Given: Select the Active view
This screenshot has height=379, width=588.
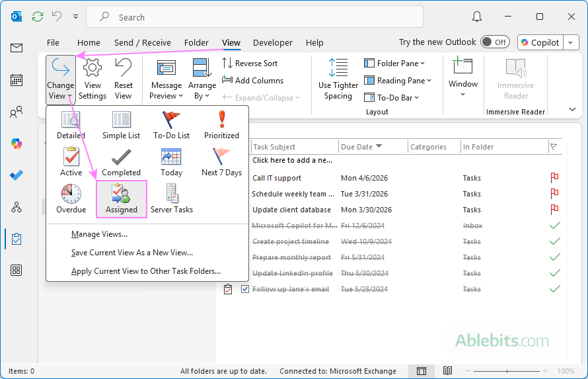Looking at the screenshot, I should [71, 162].
